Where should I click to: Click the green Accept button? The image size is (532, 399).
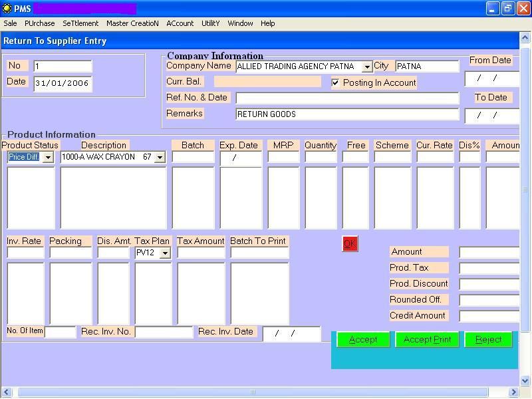(x=363, y=339)
